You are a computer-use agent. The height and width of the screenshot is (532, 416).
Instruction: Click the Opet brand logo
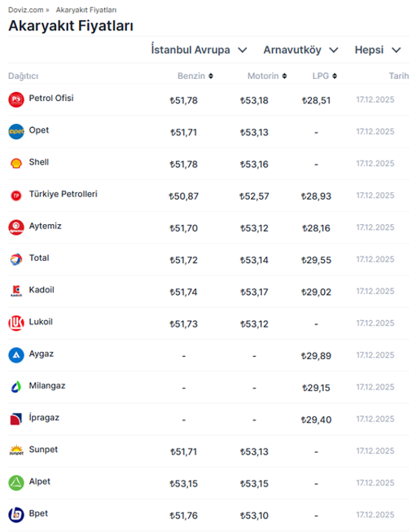(16, 131)
